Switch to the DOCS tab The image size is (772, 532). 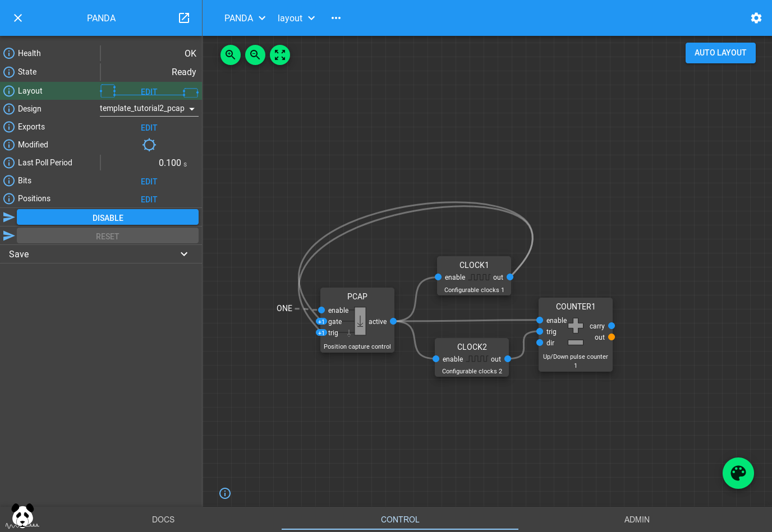click(163, 520)
